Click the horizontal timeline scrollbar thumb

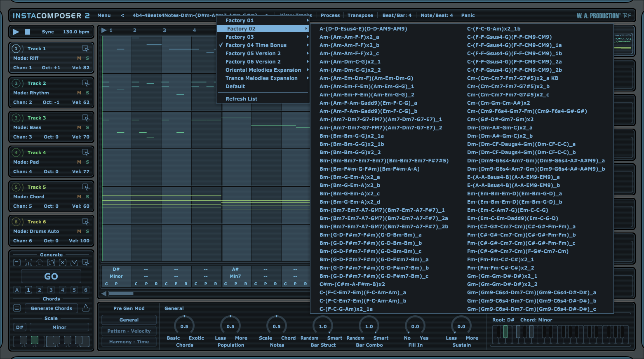click(121, 294)
